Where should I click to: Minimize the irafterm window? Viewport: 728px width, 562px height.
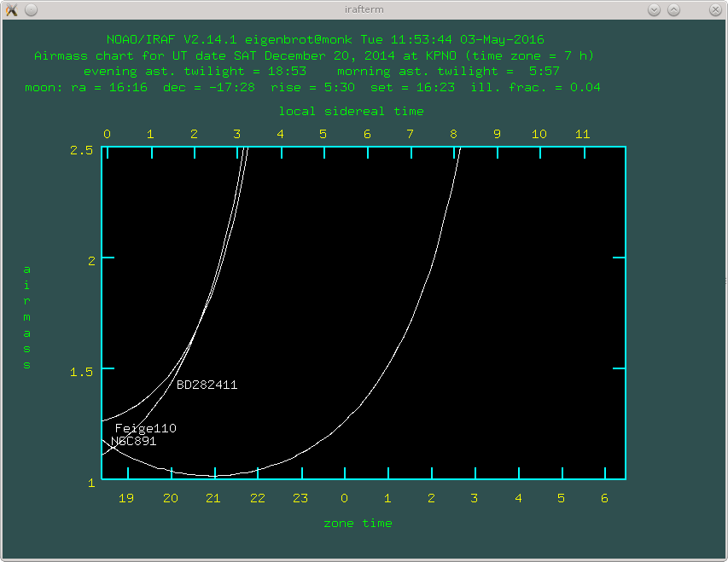[x=655, y=9]
